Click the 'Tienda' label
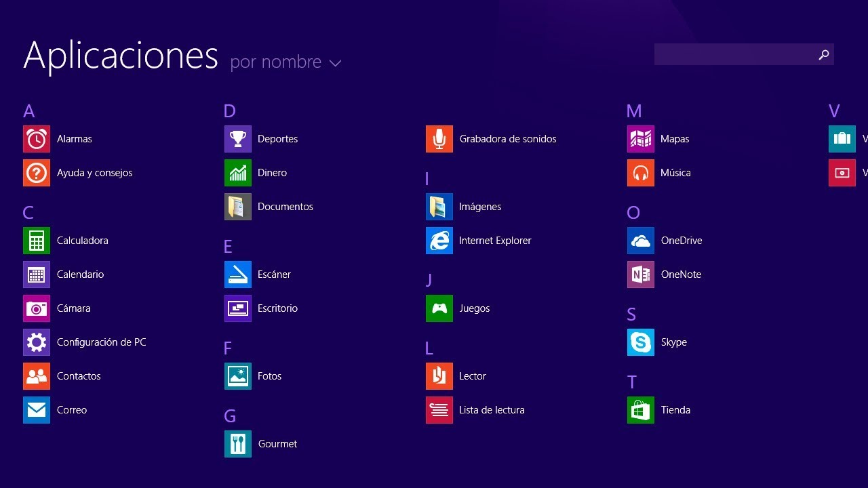The height and width of the screenshot is (488, 868). click(x=675, y=410)
